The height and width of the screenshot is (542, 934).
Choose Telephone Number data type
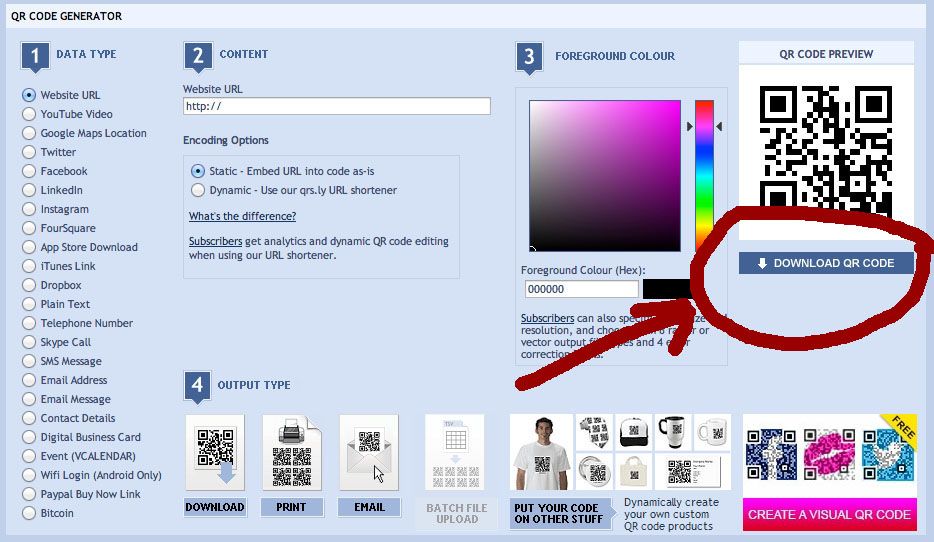pos(29,323)
